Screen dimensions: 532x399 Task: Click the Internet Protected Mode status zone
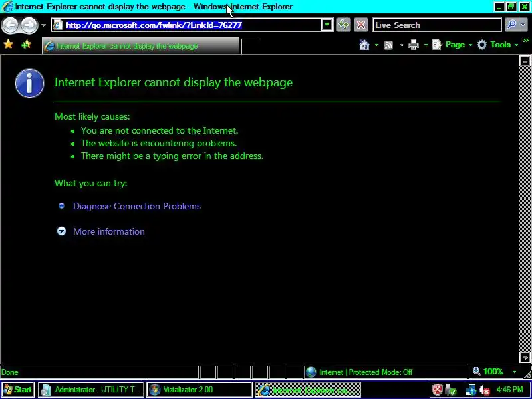(x=386, y=372)
